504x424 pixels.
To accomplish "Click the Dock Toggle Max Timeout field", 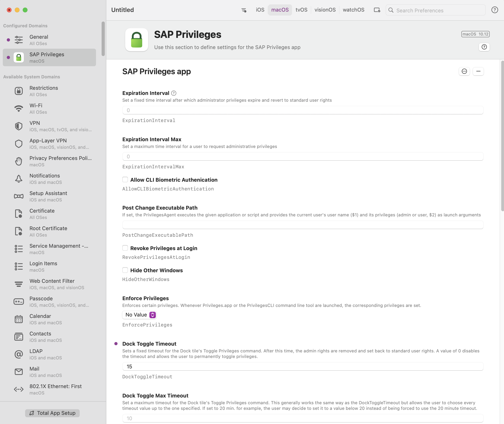I will point(303,418).
